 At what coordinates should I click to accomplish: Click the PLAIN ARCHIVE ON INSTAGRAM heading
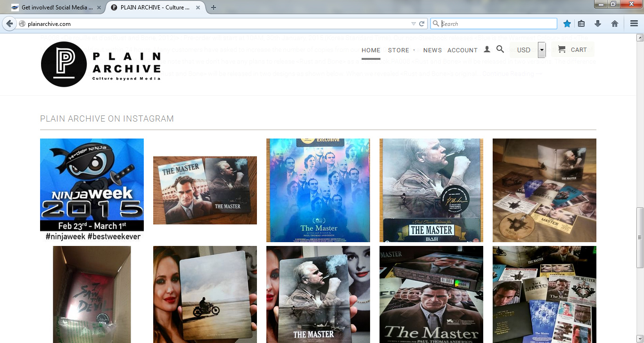tap(107, 119)
